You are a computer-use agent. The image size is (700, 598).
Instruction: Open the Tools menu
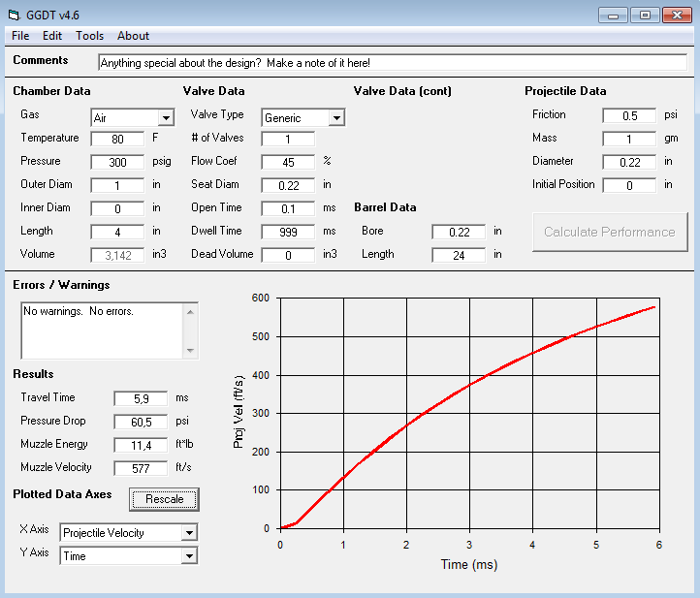89,36
